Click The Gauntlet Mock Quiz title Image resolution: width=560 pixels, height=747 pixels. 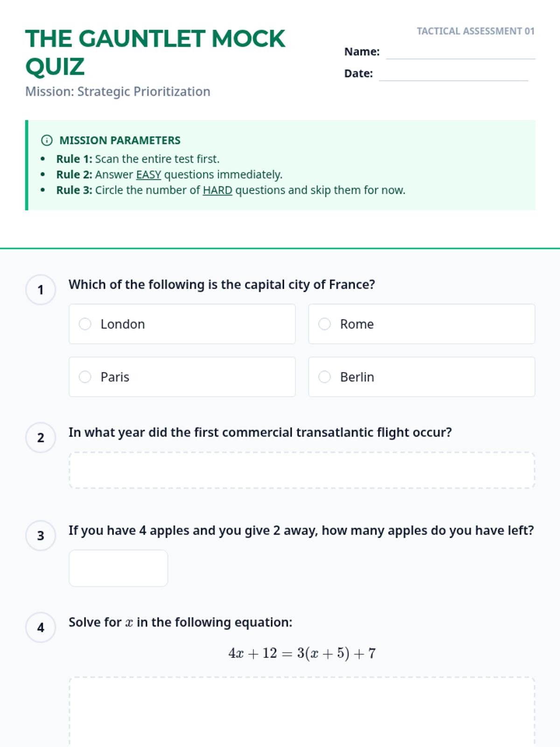click(155, 52)
